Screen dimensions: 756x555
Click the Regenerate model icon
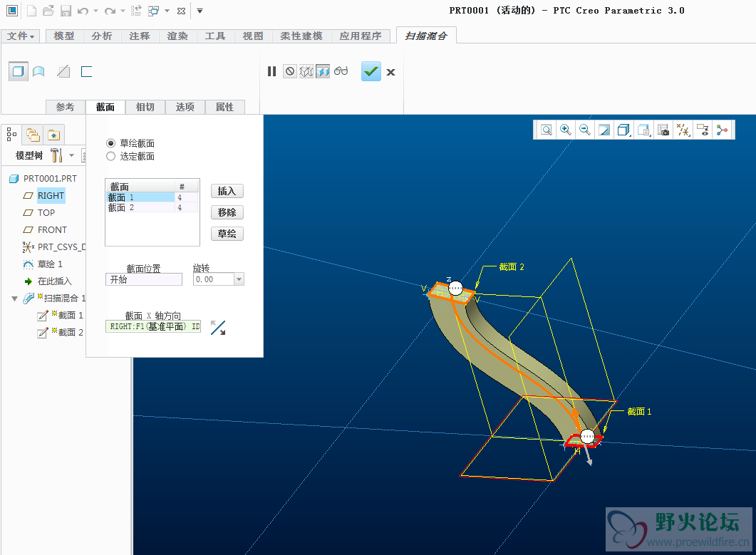pos(136,11)
